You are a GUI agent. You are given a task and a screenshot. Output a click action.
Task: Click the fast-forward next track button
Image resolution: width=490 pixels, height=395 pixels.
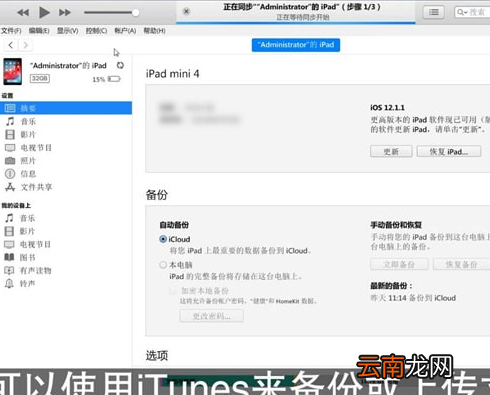pyautogui.click(x=65, y=13)
